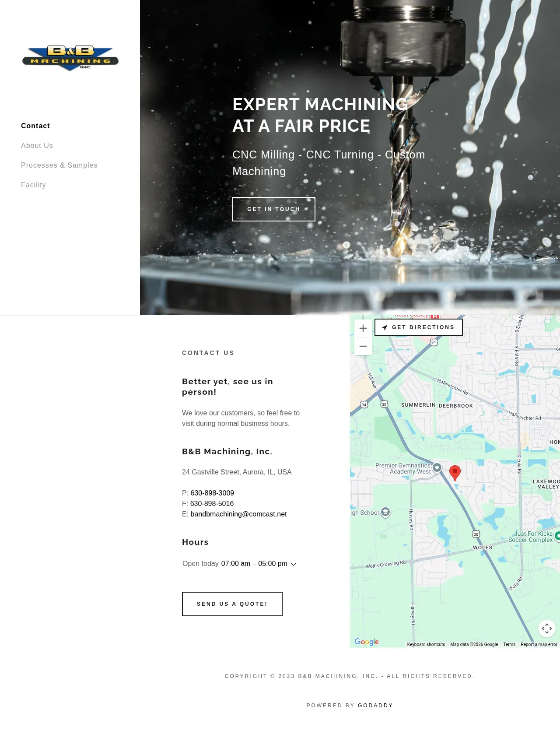Screen dimensions: 560x734
Task: Click the Google logo on map
Action: click(367, 642)
